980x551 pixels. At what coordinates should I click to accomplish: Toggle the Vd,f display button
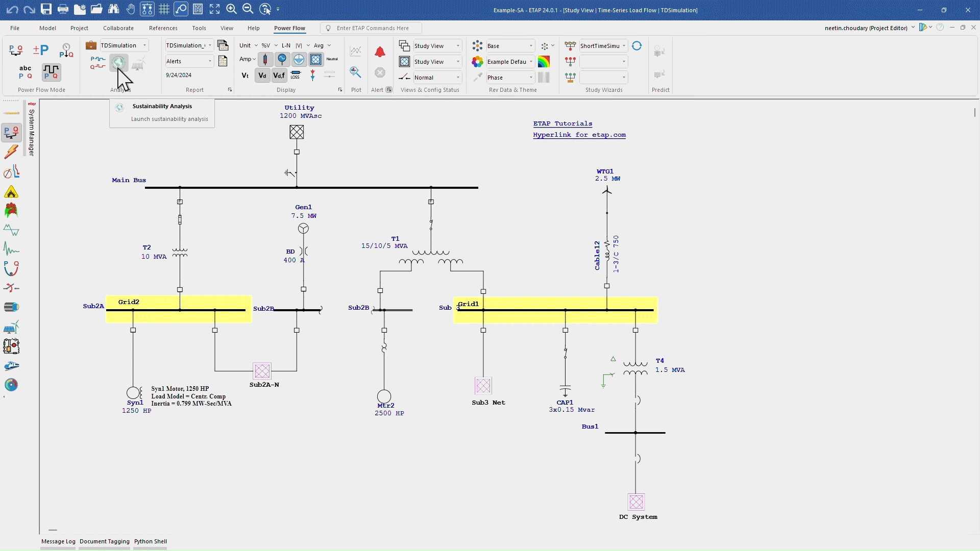(279, 76)
